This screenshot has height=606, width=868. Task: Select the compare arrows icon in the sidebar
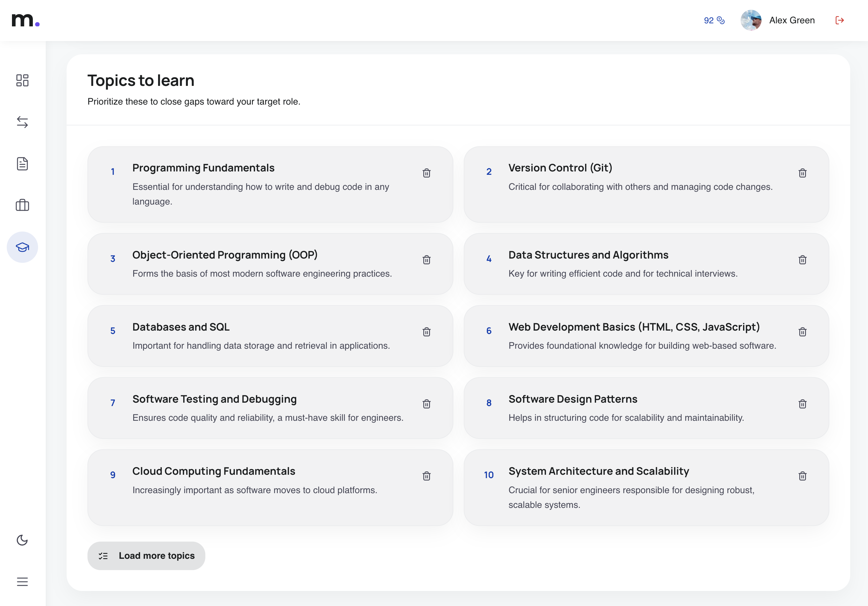click(22, 122)
